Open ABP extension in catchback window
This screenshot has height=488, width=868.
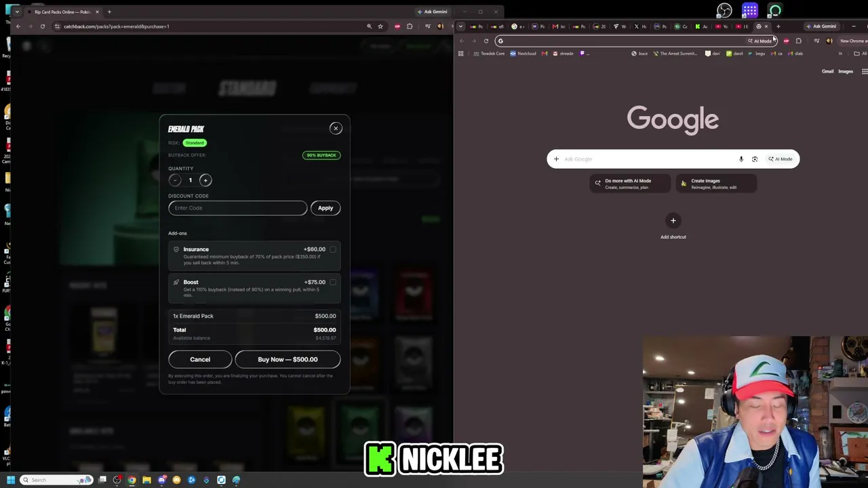(397, 26)
